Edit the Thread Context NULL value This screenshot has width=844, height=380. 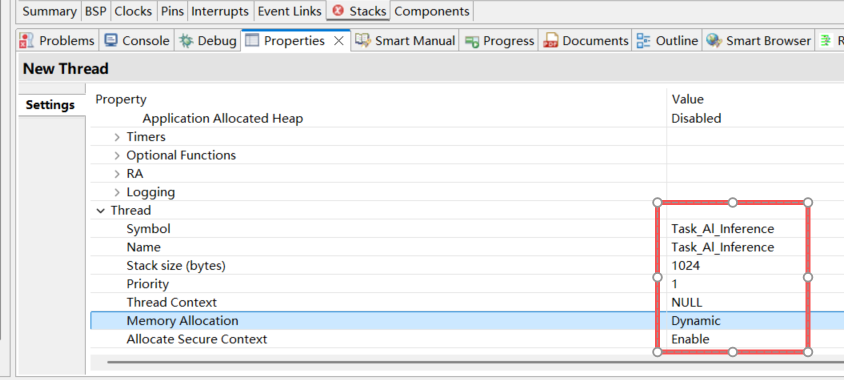tap(686, 302)
